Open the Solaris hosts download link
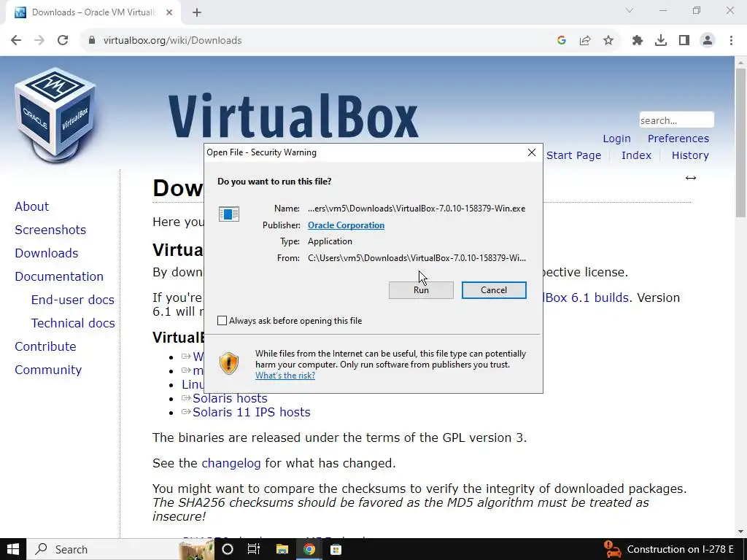Screen dimensions: 747x560 click(230, 398)
